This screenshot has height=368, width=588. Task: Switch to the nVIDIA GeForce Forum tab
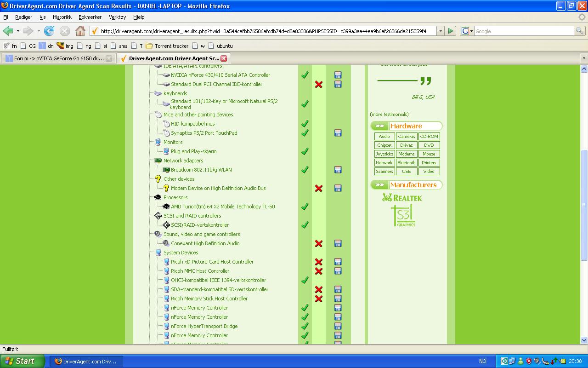[x=58, y=58]
